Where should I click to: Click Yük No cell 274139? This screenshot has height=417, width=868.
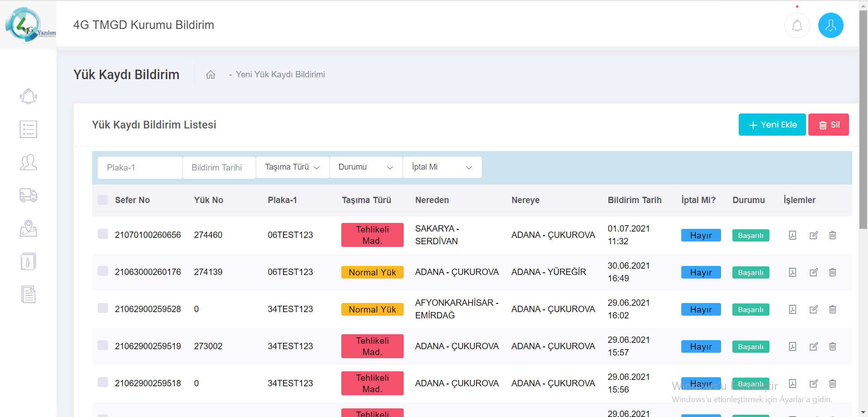pyautogui.click(x=208, y=272)
